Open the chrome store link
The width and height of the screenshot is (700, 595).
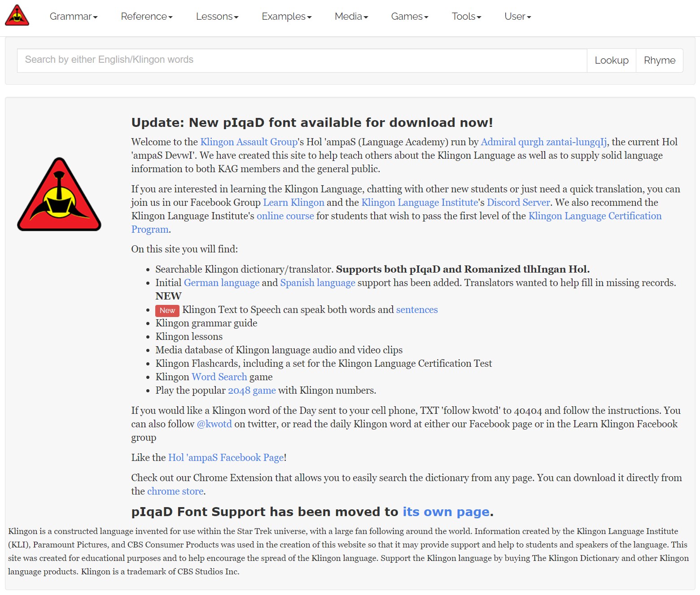tap(175, 491)
